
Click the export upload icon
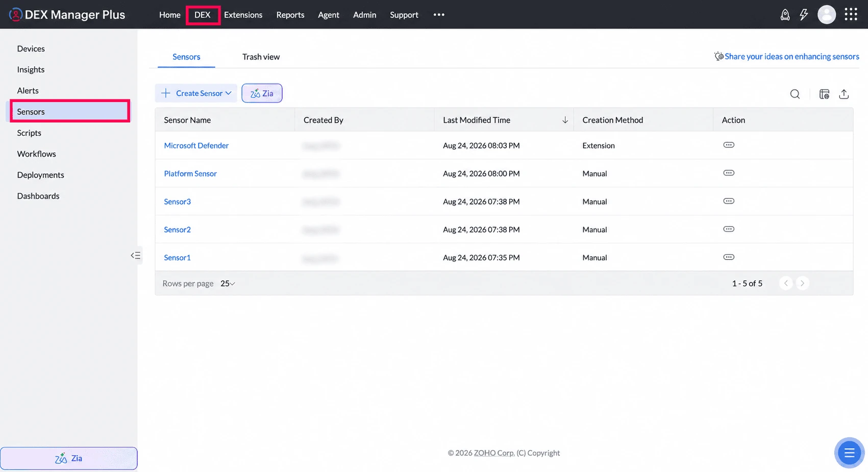[844, 94]
